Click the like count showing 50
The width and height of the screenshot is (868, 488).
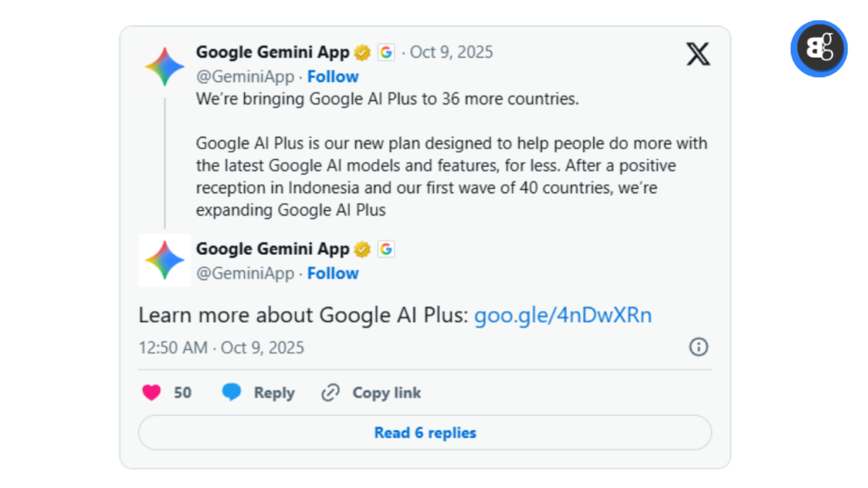[x=181, y=392]
